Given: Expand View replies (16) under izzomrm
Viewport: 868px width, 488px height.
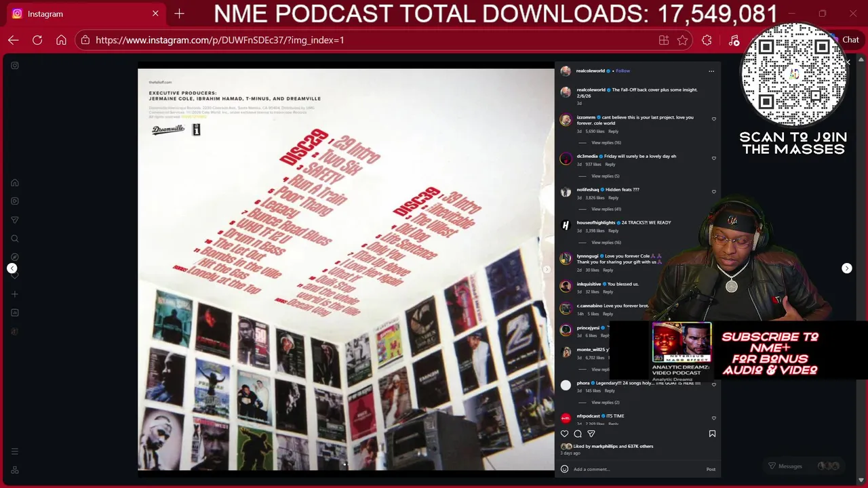Looking at the screenshot, I should (x=606, y=143).
